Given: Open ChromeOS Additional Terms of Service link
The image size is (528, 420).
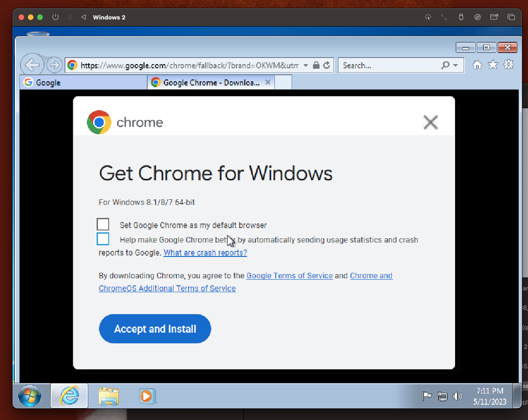Looking at the screenshot, I should click(x=167, y=289).
